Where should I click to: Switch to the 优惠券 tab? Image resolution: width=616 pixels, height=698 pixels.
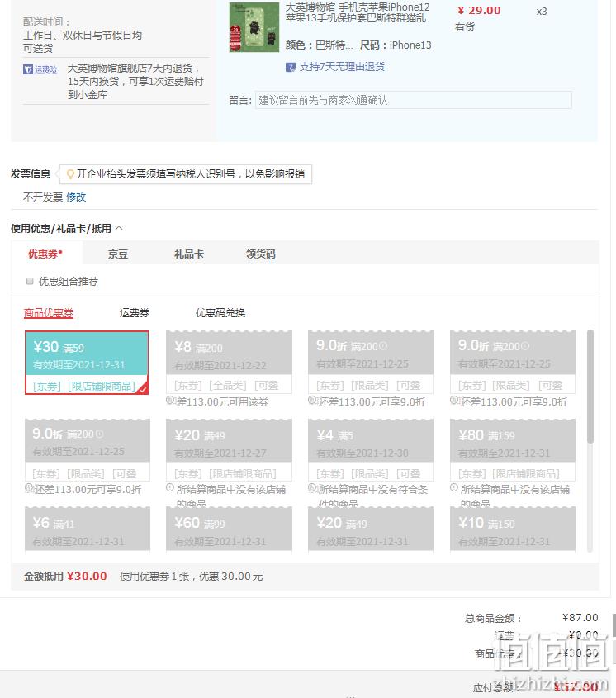[x=45, y=254]
